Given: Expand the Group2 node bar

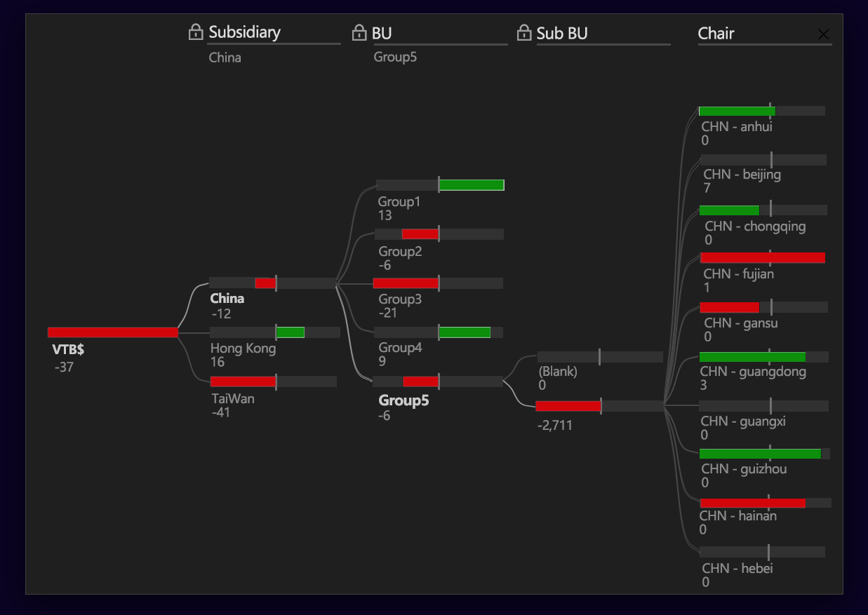Looking at the screenshot, I should click(439, 234).
